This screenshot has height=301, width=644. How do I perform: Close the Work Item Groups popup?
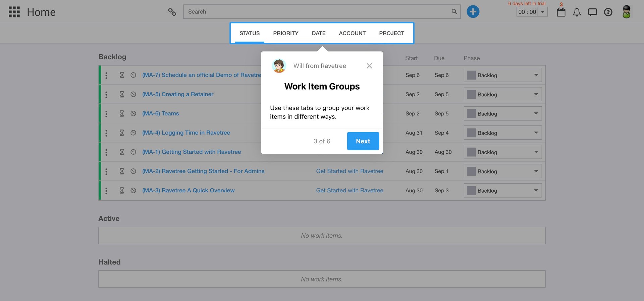369,66
